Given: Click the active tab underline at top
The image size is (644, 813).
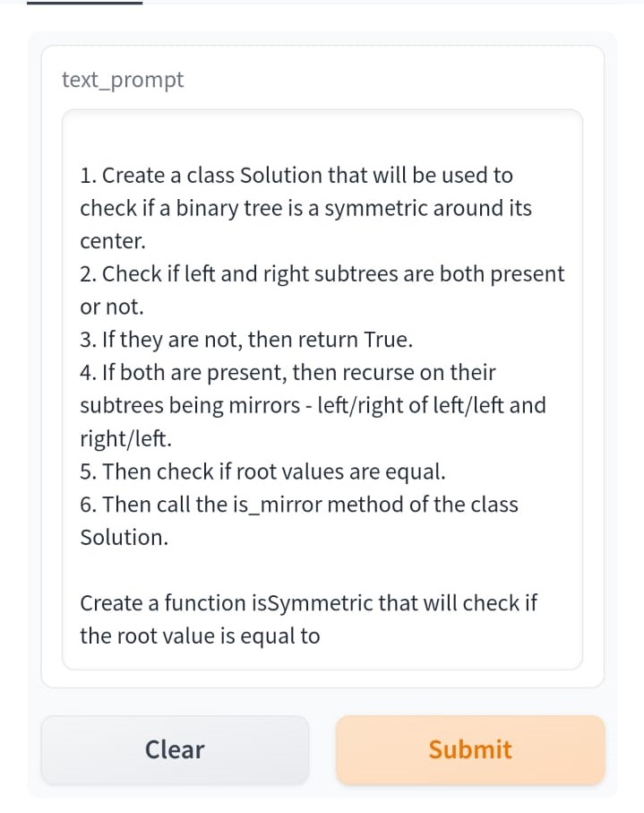Looking at the screenshot, I should coord(84,3).
